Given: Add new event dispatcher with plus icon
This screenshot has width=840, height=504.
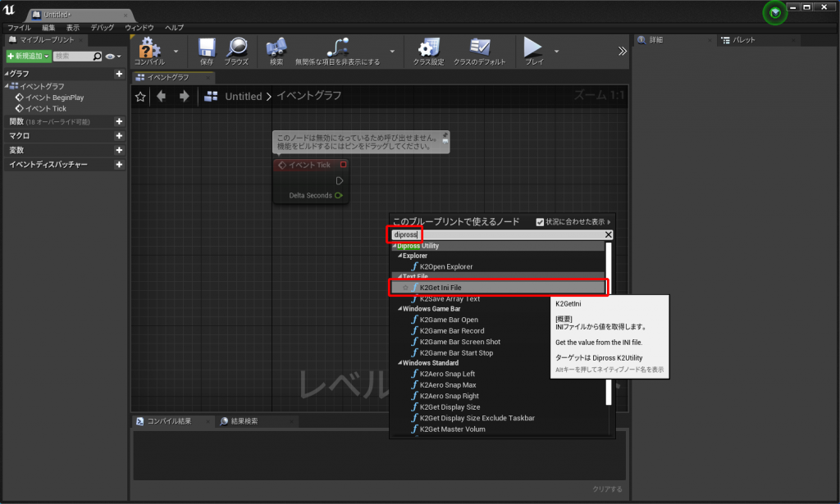Looking at the screenshot, I should pyautogui.click(x=119, y=165).
